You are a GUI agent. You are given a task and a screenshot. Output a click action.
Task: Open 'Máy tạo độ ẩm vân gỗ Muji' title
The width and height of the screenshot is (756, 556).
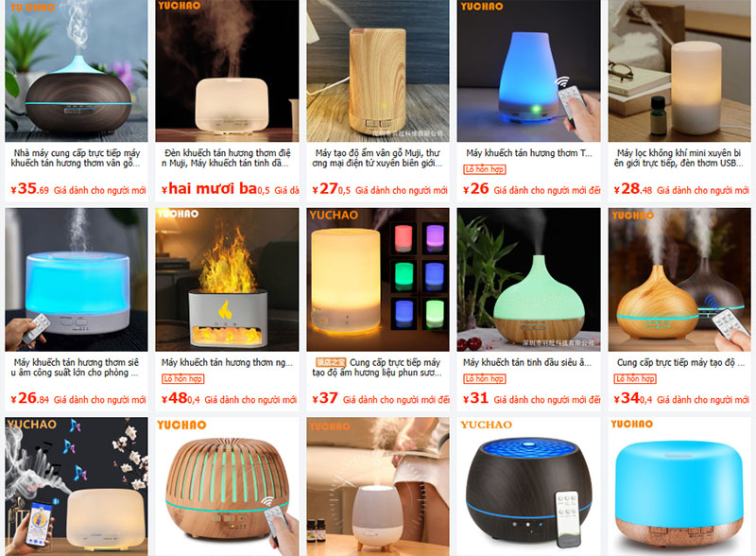pyautogui.click(x=377, y=158)
